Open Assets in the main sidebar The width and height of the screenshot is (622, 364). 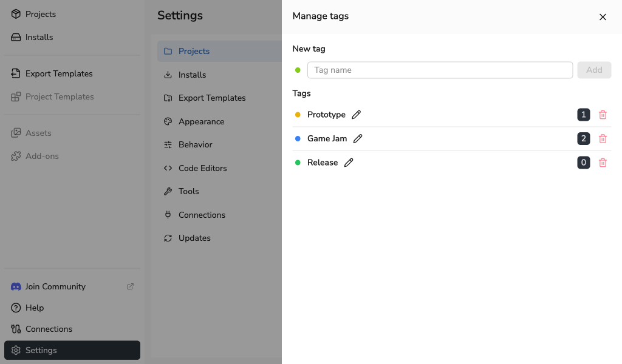click(x=72, y=133)
